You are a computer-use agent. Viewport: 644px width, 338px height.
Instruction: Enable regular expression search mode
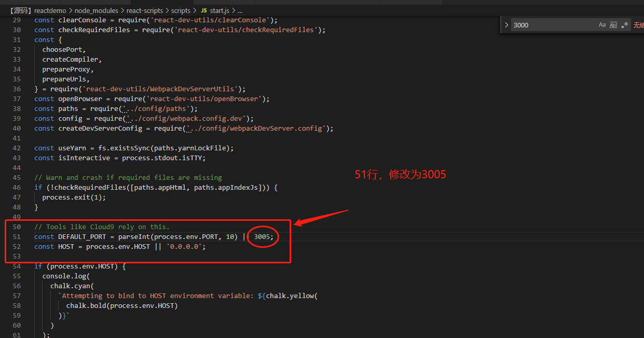pyautogui.click(x=625, y=24)
